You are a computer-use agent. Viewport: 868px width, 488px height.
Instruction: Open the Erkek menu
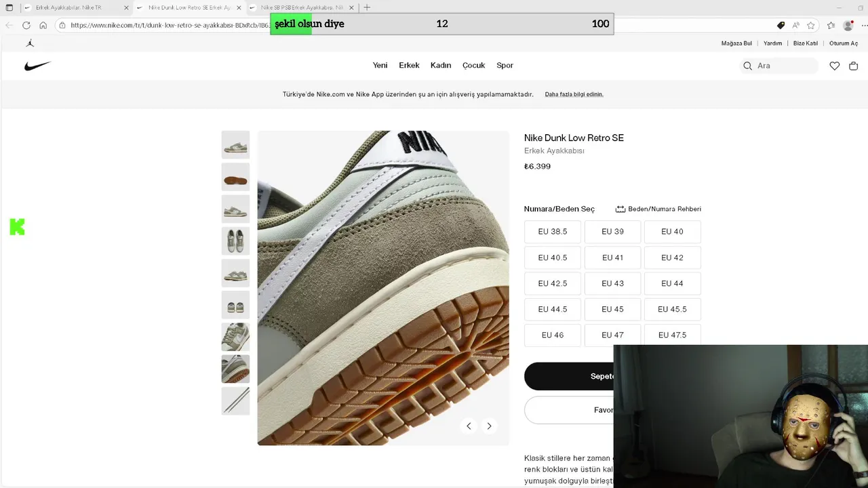point(409,66)
